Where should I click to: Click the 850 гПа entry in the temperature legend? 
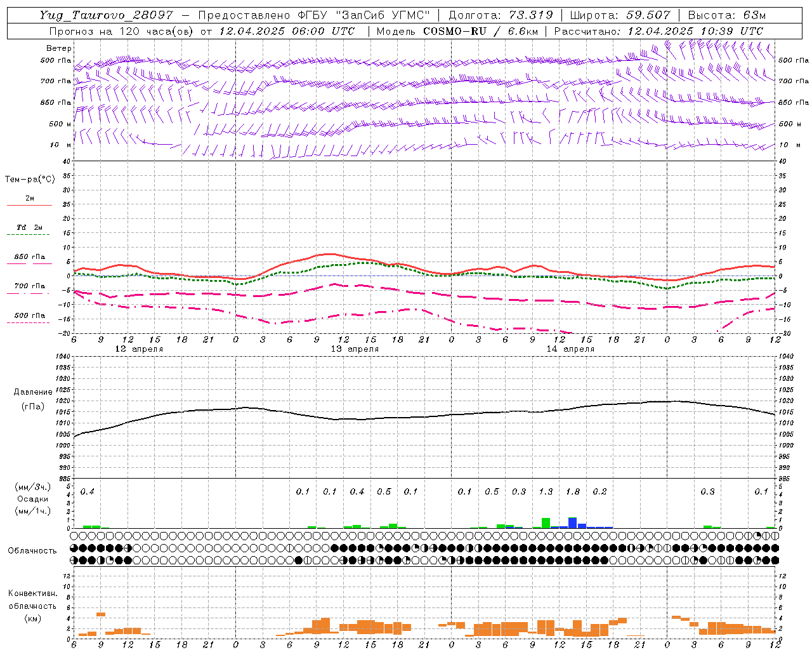click(x=30, y=257)
